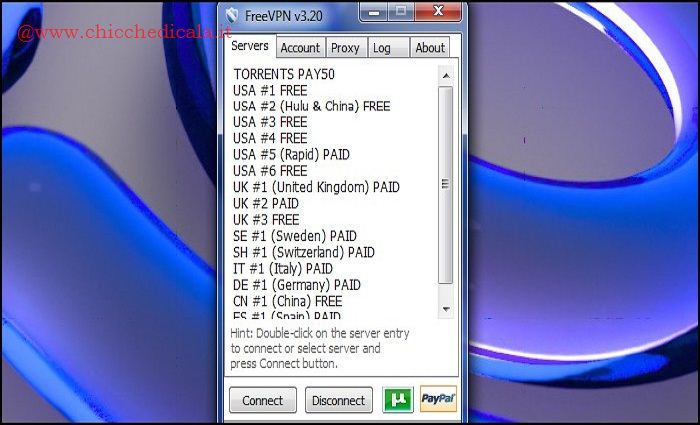Click the green uTorrent icon button

pyautogui.click(x=398, y=400)
